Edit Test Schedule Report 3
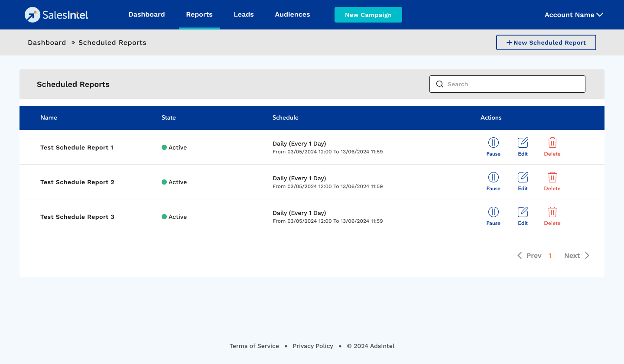This screenshot has height=364, width=624. click(x=523, y=216)
